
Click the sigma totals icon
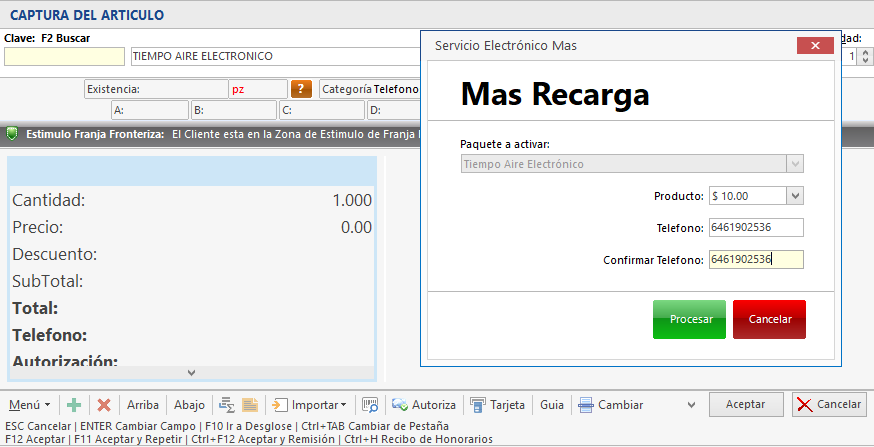coord(226,405)
